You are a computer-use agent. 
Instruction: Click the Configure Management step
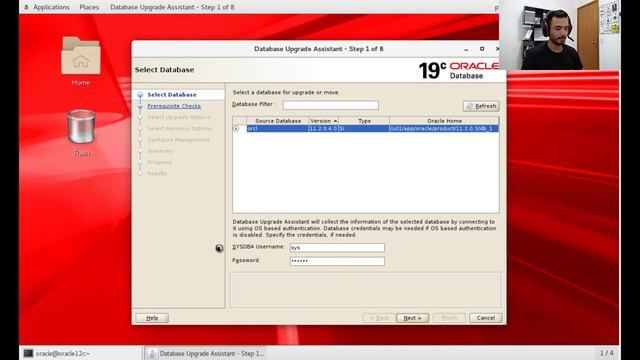tap(178, 140)
